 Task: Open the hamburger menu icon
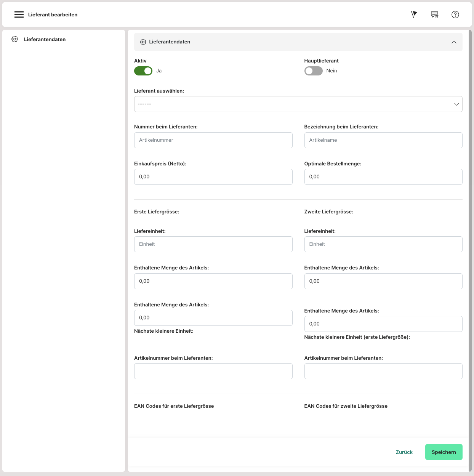(x=19, y=14)
